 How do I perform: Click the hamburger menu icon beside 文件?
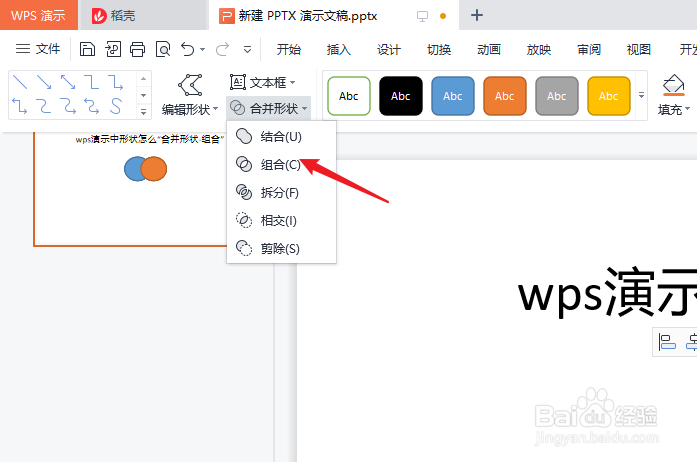(x=23, y=49)
